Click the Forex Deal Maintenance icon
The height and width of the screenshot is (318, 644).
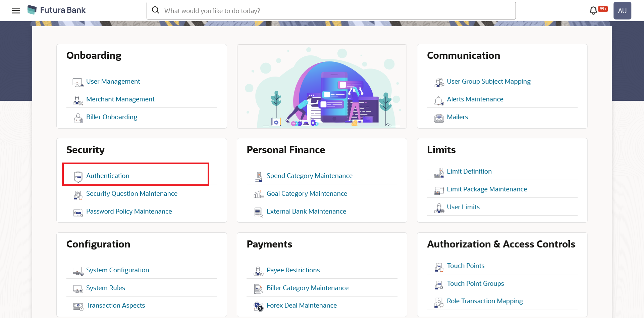point(259,306)
